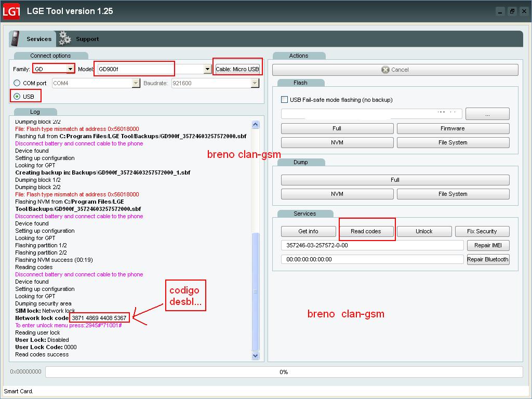Click the 0x00000000 address label
Image resolution: width=532 pixels, height=399 pixels.
tap(26, 371)
